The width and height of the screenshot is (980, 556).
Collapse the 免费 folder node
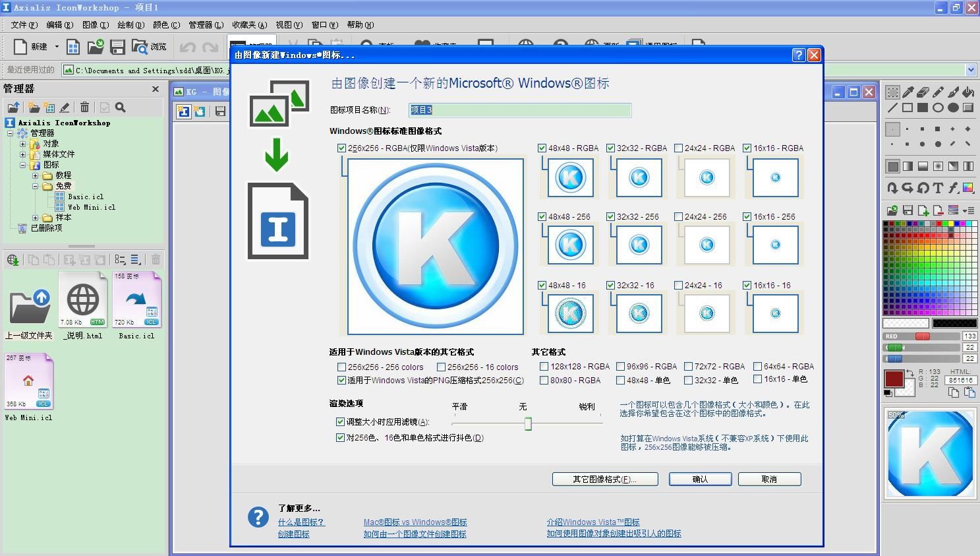click(x=35, y=186)
